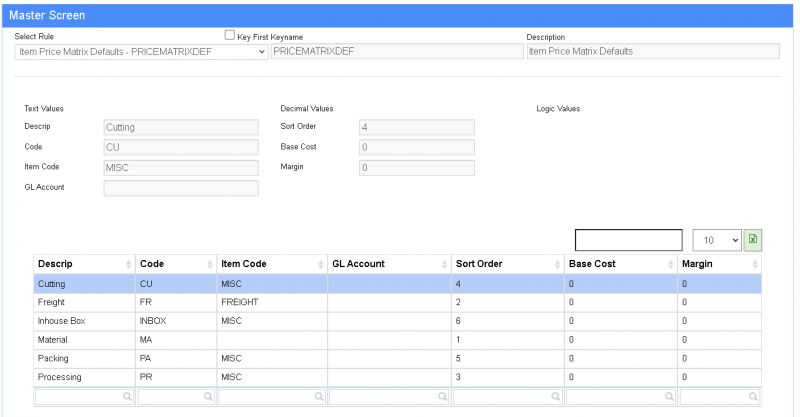
Task: Open the Select Rule dropdown
Action: (141, 51)
